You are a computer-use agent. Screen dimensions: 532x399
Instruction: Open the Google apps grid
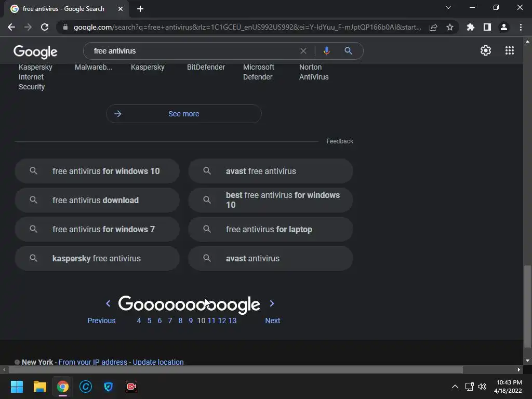pos(510,50)
